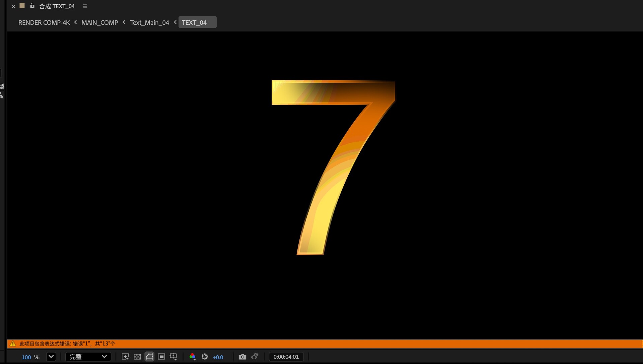Screen dimensions: 643x364
Task: Open the composition panel hamburger menu
Action: click(x=85, y=6)
